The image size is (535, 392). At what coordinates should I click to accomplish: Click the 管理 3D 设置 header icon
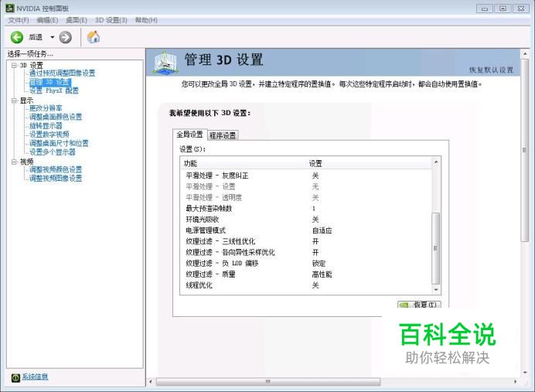pos(165,63)
